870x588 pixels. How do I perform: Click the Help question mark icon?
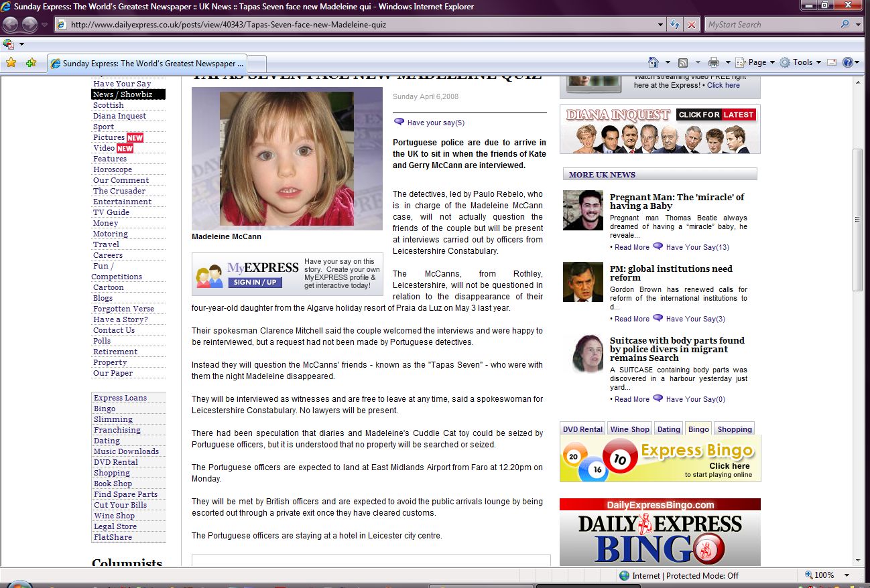point(847,62)
